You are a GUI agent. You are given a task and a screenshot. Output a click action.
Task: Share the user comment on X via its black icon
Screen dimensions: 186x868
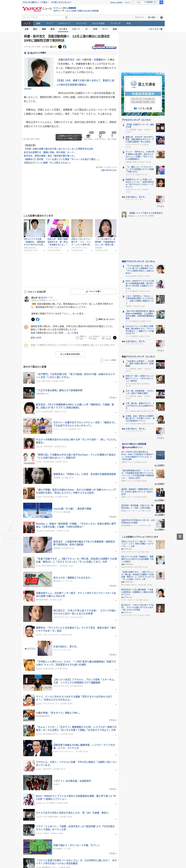(x=115, y=337)
